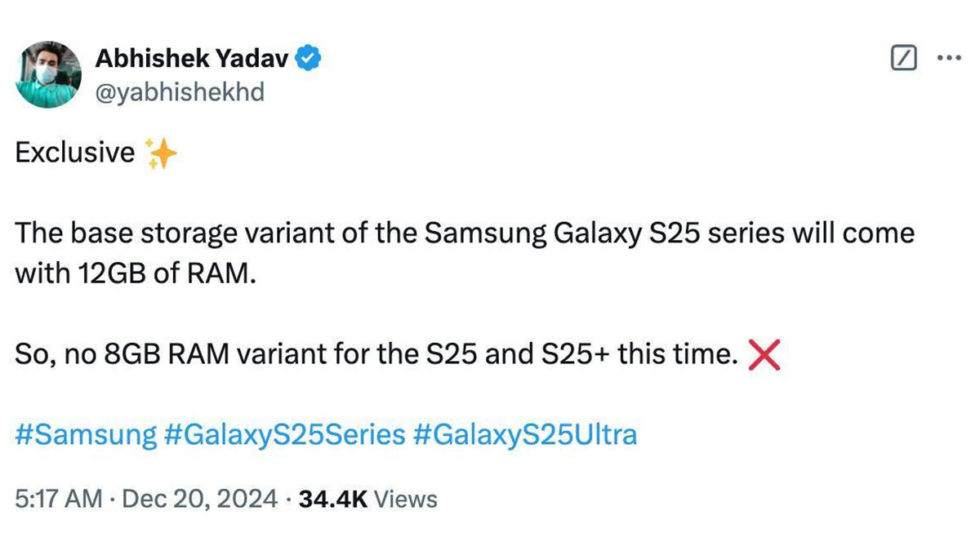The width and height of the screenshot is (980, 551).
Task: Open Abhishek Yadav's profile picture
Action: tap(49, 75)
